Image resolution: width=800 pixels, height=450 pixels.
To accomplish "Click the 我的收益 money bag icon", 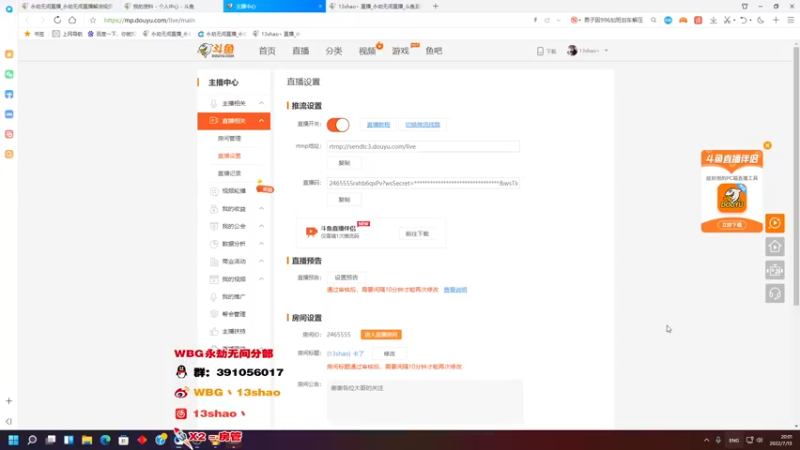I will pyautogui.click(x=214, y=209).
